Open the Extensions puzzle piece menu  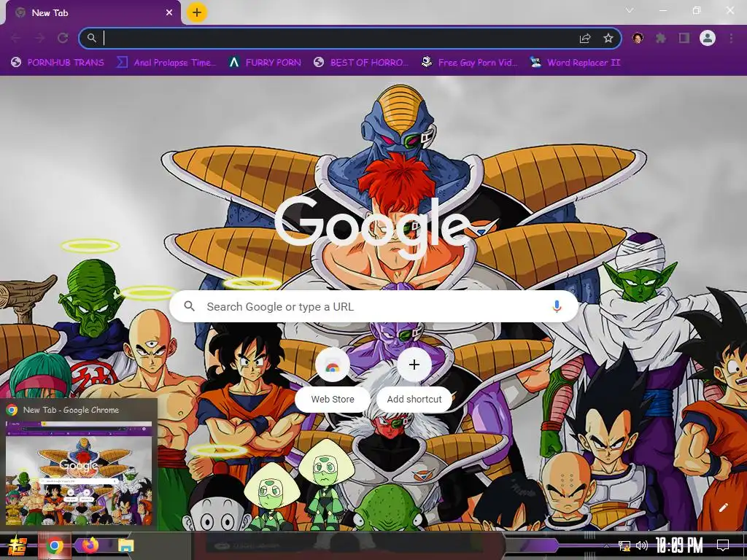pyautogui.click(x=661, y=38)
